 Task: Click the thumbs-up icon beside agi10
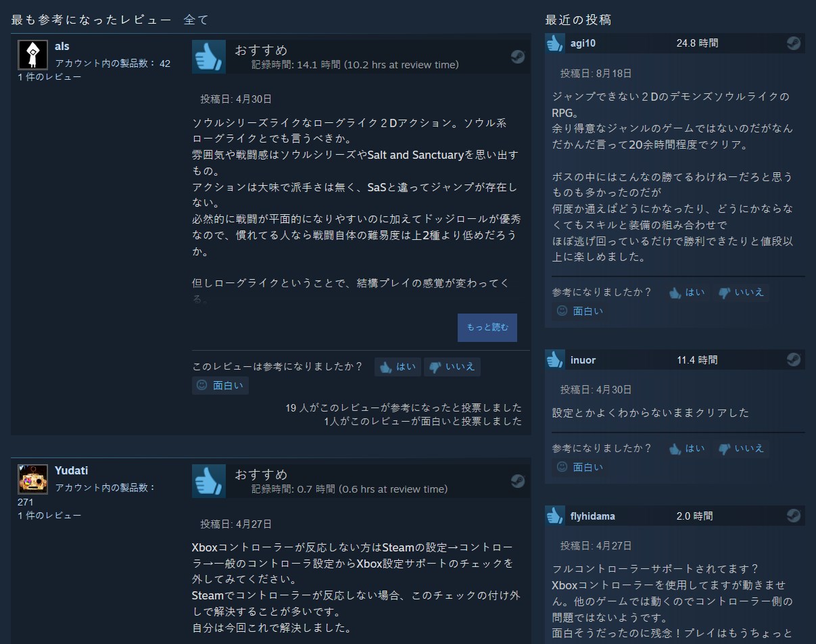[555, 43]
